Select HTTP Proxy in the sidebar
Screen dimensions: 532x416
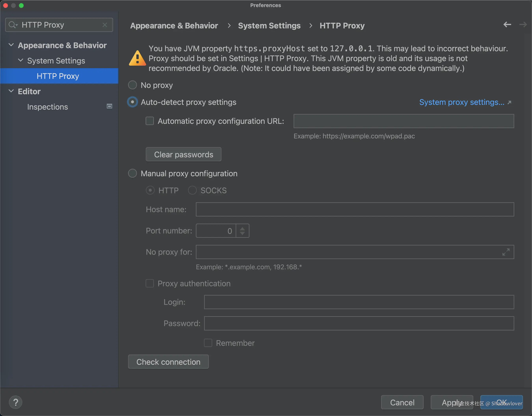click(58, 76)
